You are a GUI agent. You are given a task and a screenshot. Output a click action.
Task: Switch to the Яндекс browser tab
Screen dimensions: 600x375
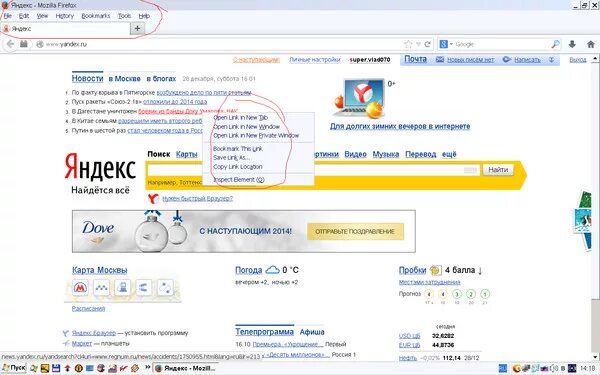click(x=65, y=29)
